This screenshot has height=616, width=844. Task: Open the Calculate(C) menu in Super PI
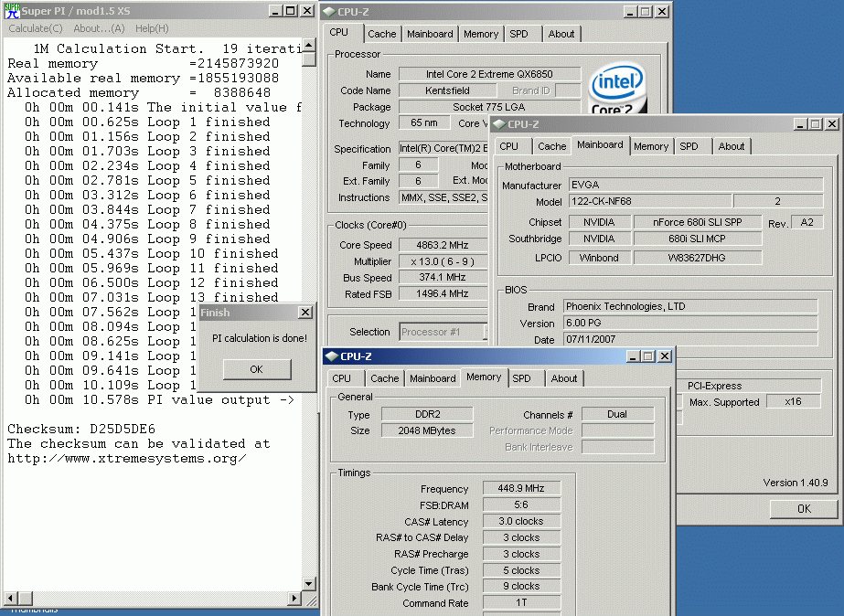(x=36, y=28)
